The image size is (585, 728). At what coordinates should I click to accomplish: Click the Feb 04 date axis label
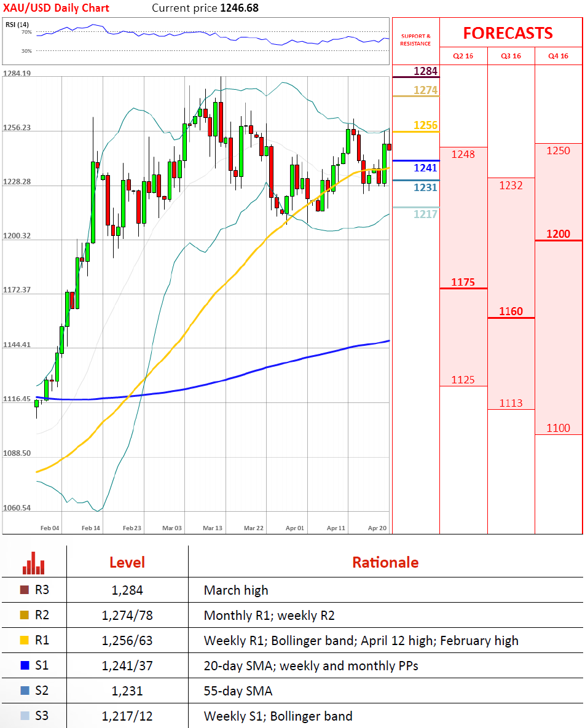50,528
